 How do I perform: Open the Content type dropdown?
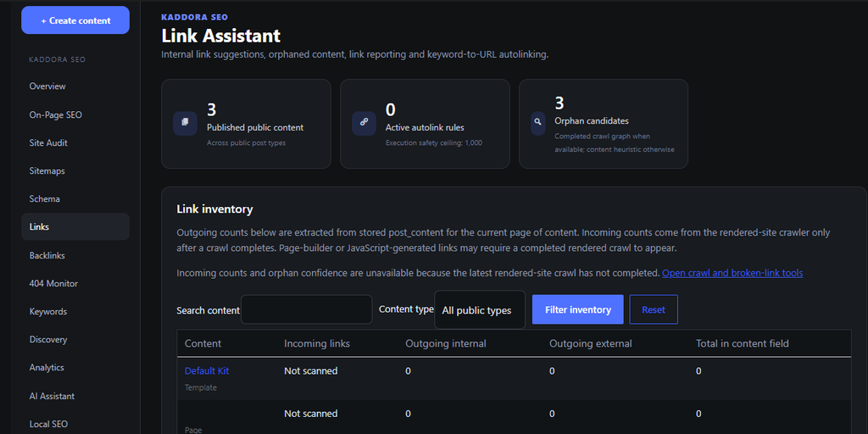coord(480,310)
